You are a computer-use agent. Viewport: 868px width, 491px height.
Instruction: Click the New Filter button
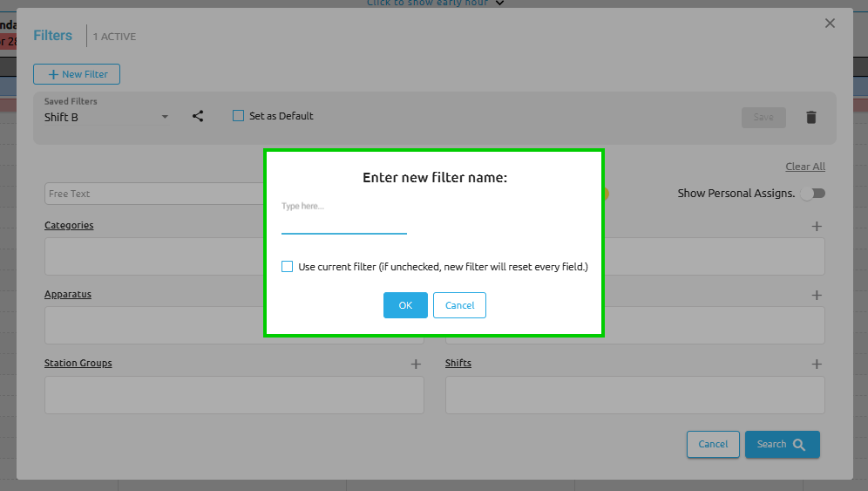click(x=77, y=74)
